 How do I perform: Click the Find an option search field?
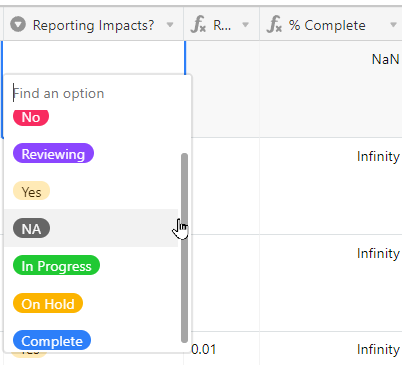97,93
